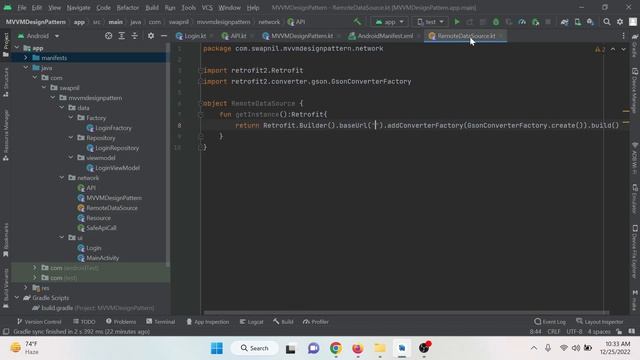Open Project panel options gear
The width and height of the screenshot is (640, 360).
pyautogui.click(x=151, y=36)
